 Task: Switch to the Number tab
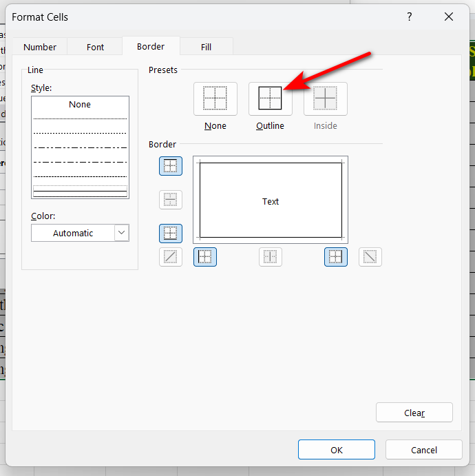pyautogui.click(x=40, y=47)
